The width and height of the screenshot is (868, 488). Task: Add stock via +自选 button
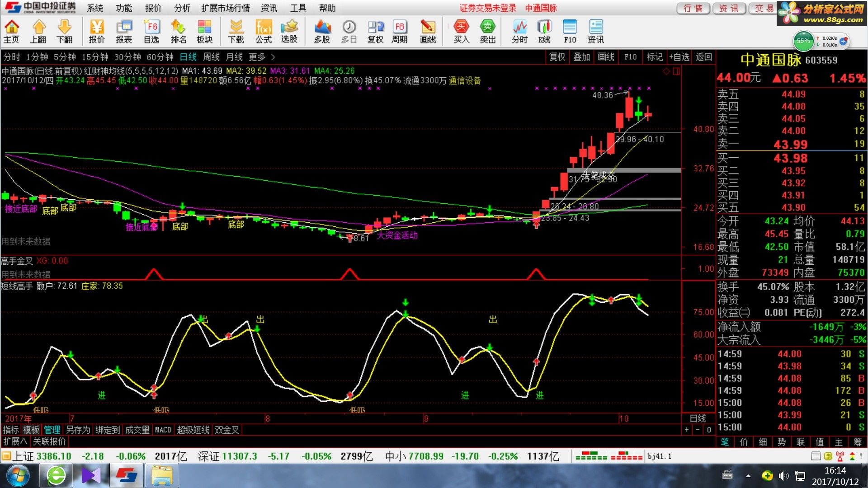tap(679, 57)
